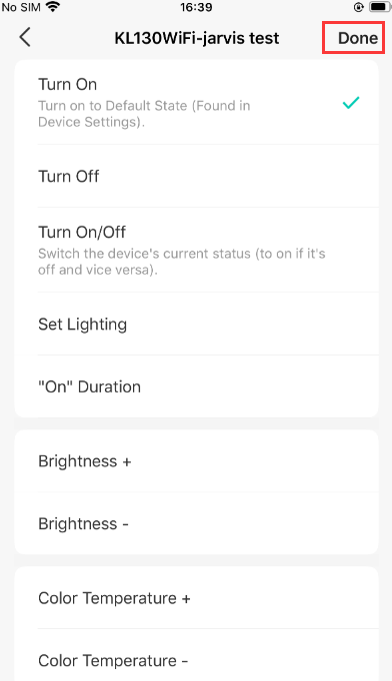
Task: Tap the 16:39 clock in status bar
Action: (x=196, y=7)
